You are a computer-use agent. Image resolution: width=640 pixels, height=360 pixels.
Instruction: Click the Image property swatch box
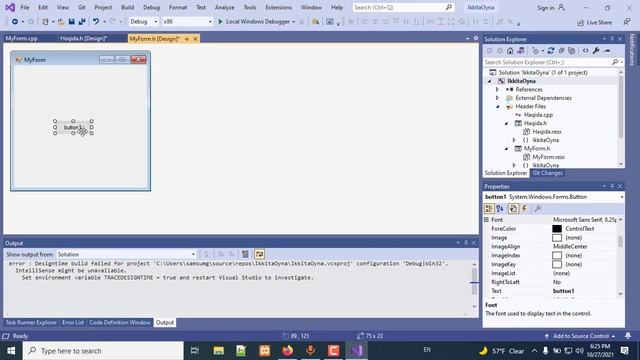coord(557,238)
